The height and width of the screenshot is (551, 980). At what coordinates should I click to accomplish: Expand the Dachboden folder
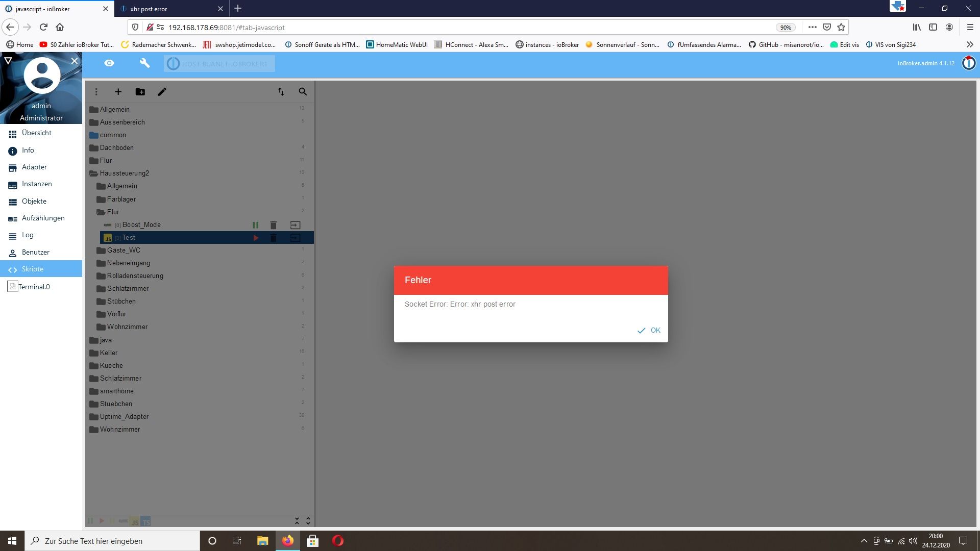(x=93, y=148)
